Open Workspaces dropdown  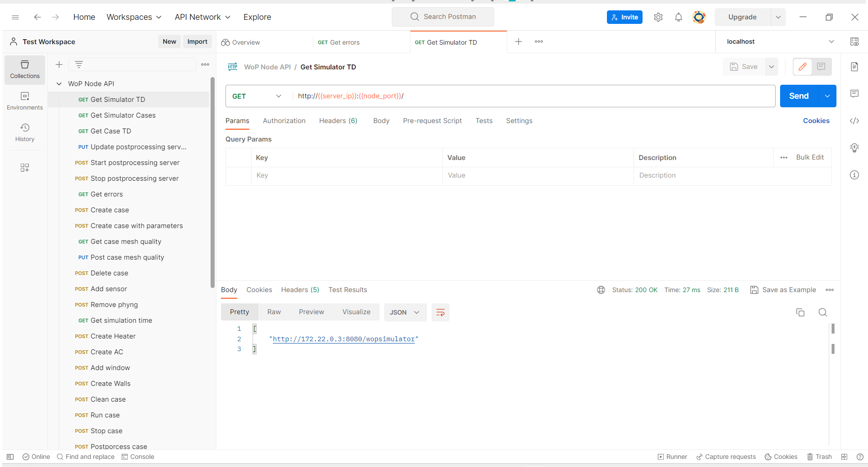point(134,17)
